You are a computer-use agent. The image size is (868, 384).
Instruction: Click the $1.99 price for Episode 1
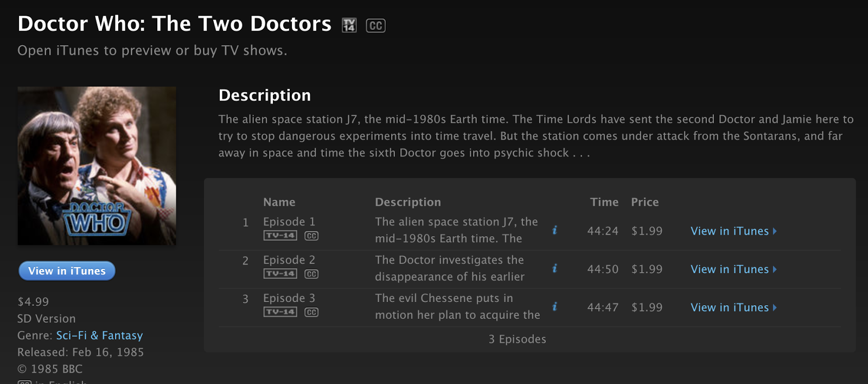[647, 231]
